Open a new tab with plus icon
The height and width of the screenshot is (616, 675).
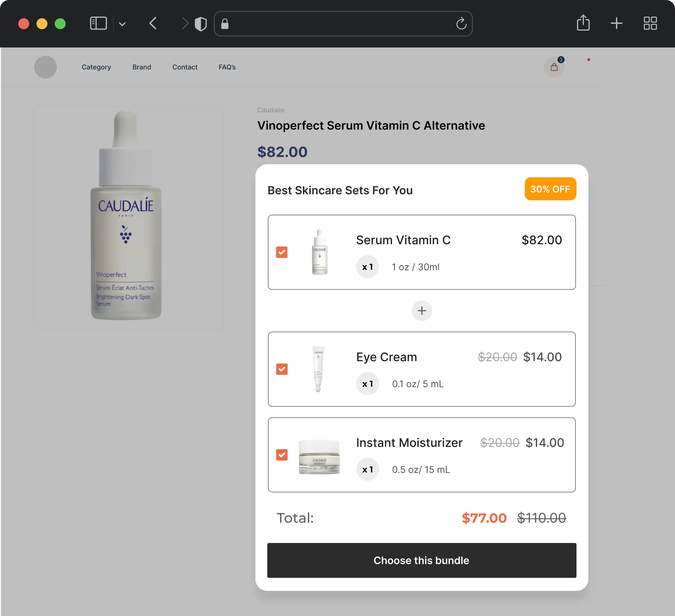tap(616, 23)
